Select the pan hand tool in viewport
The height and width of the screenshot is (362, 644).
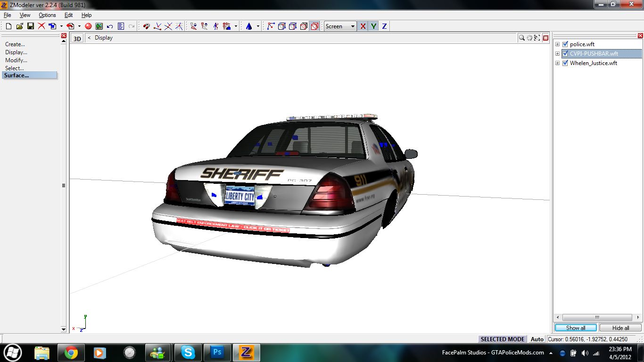[x=529, y=38]
